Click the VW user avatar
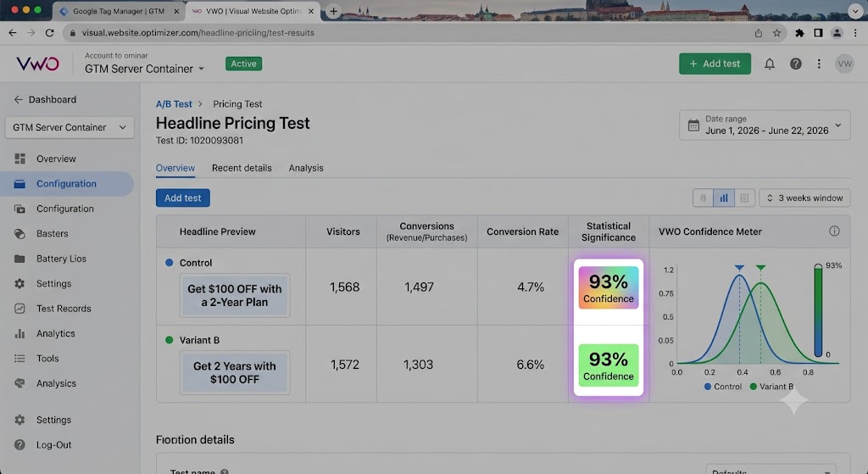 844,64
